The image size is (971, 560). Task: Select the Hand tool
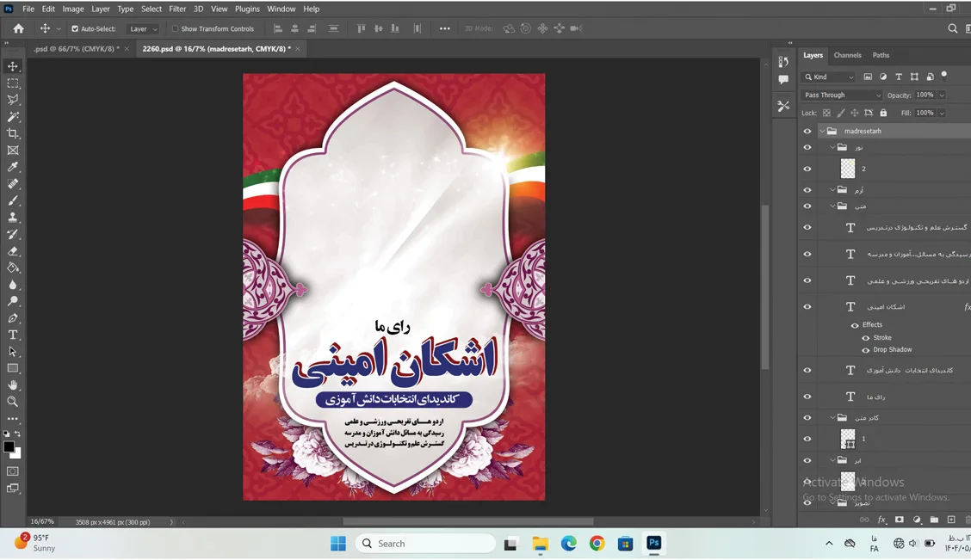tap(12, 385)
